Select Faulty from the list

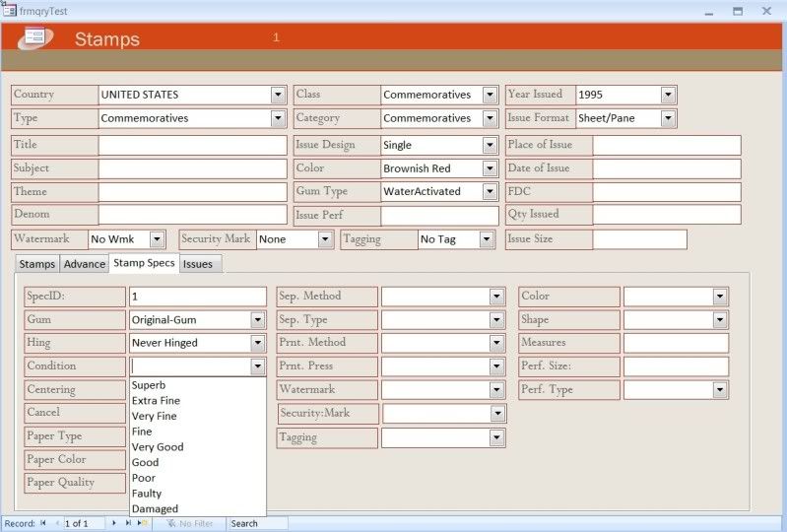tap(198, 494)
